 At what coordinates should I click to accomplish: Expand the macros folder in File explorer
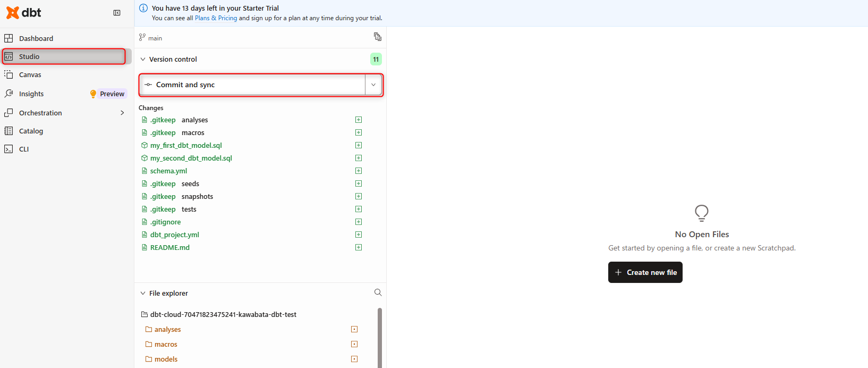[161, 344]
